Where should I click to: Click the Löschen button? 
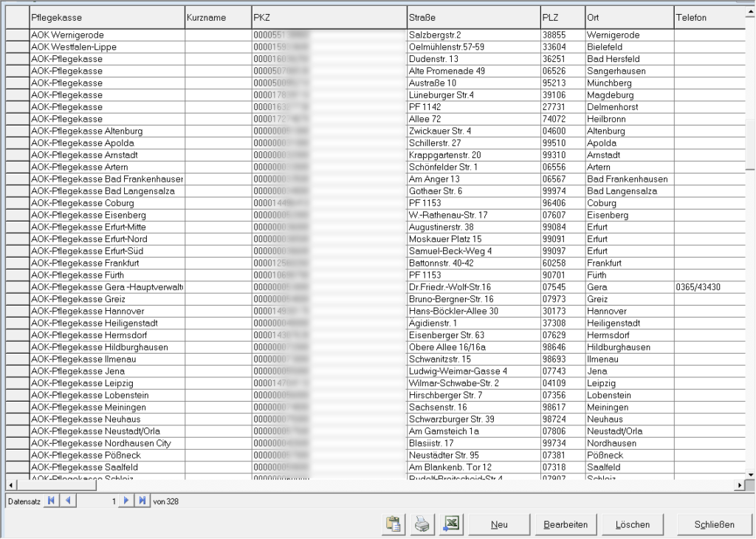(633, 524)
